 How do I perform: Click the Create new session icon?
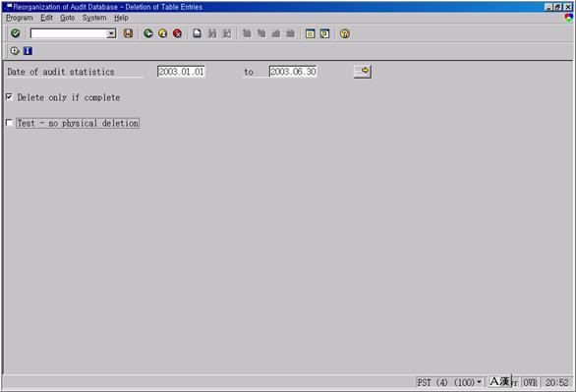310,33
